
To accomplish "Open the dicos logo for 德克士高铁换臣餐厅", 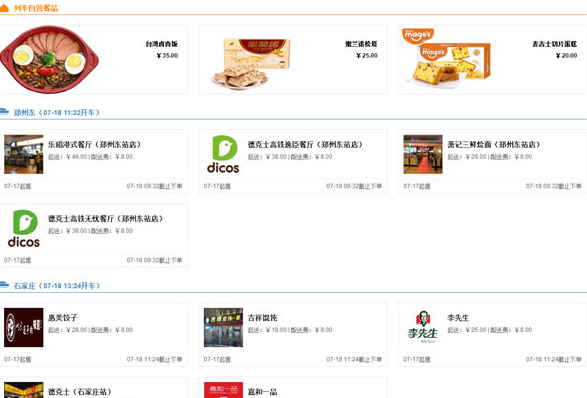I will (x=223, y=154).
